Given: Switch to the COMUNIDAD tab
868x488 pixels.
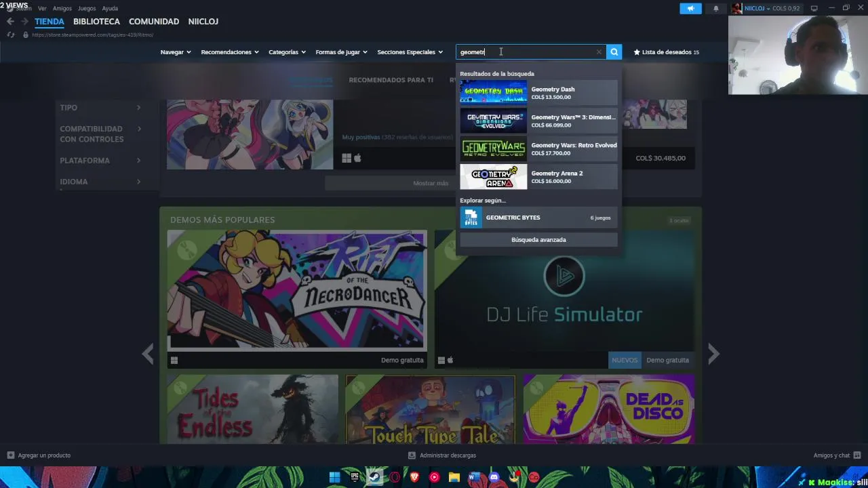Looking at the screenshot, I should coord(154,22).
